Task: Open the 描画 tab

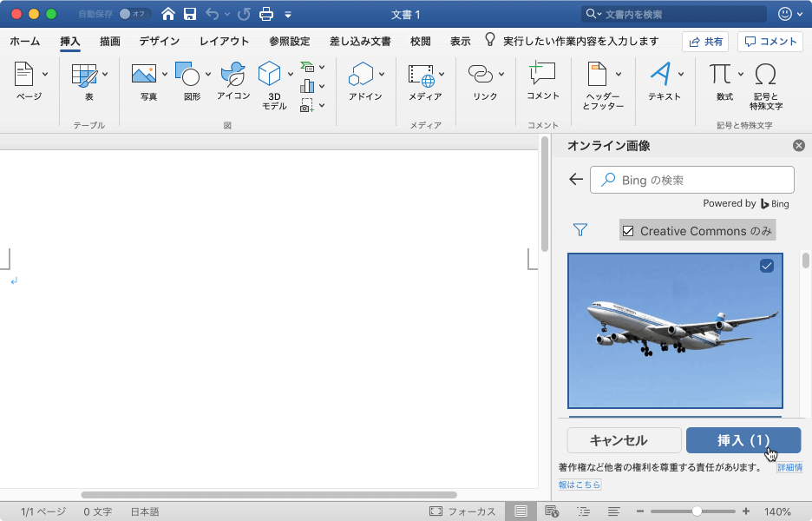Action: point(110,41)
